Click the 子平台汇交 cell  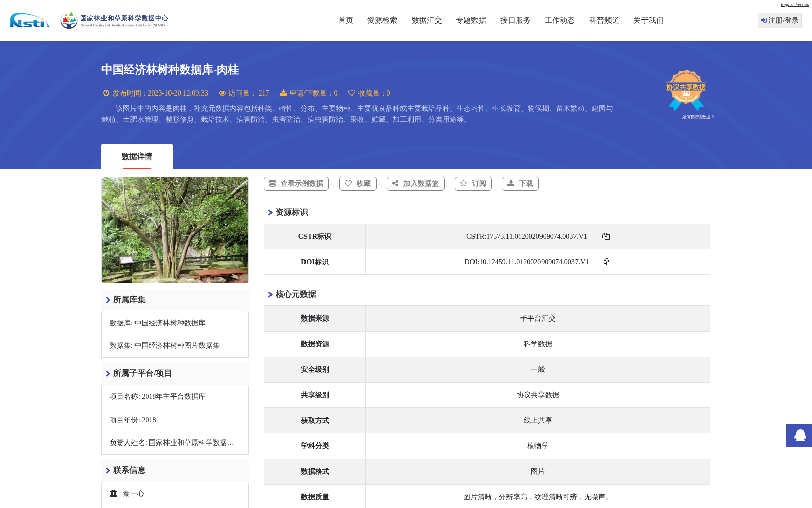(x=538, y=319)
